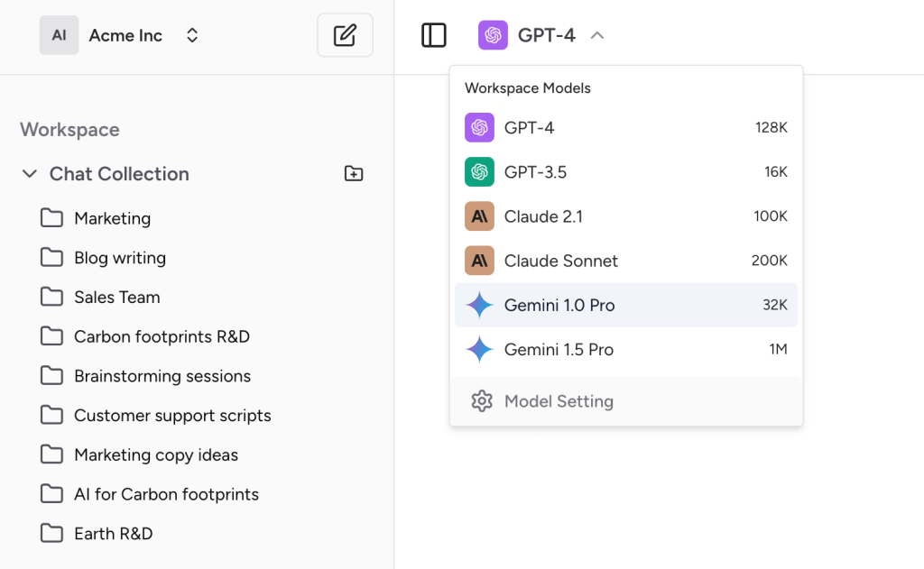924x569 pixels.
Task: Open the Marketing copy ideas folder
Action: [139, 455]
